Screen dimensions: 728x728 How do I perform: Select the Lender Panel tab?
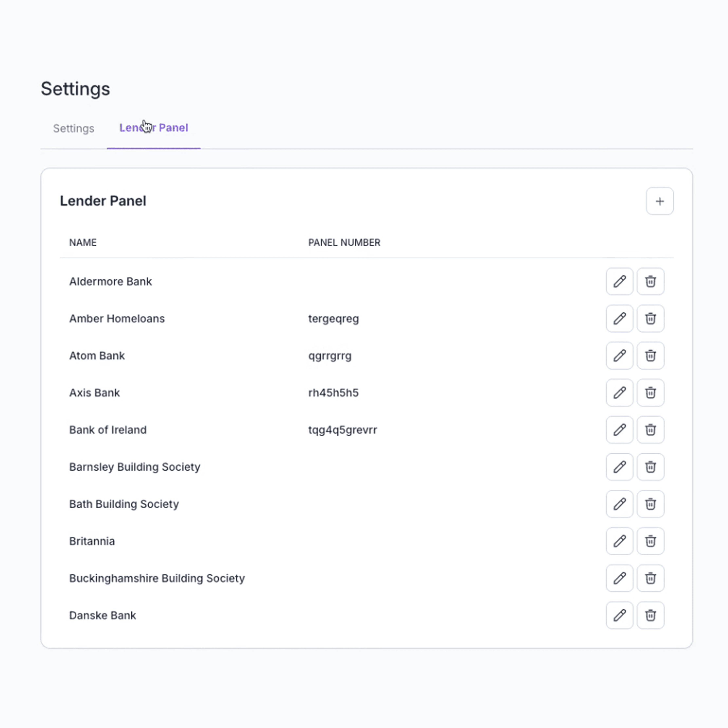pos(154,128)
